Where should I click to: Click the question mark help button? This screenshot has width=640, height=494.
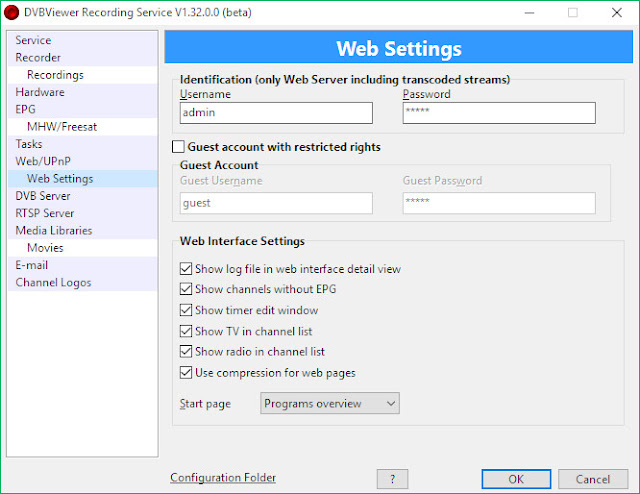click(x=392, y=479)
